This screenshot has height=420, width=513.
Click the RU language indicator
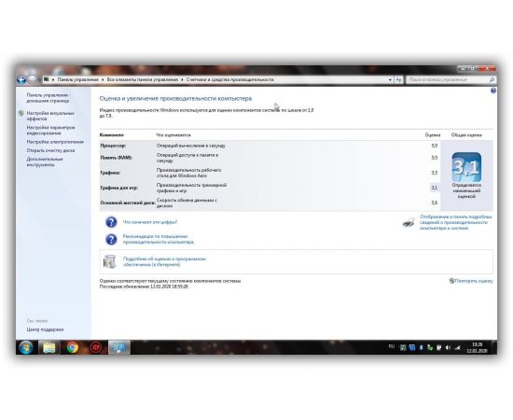coord(392,346)
